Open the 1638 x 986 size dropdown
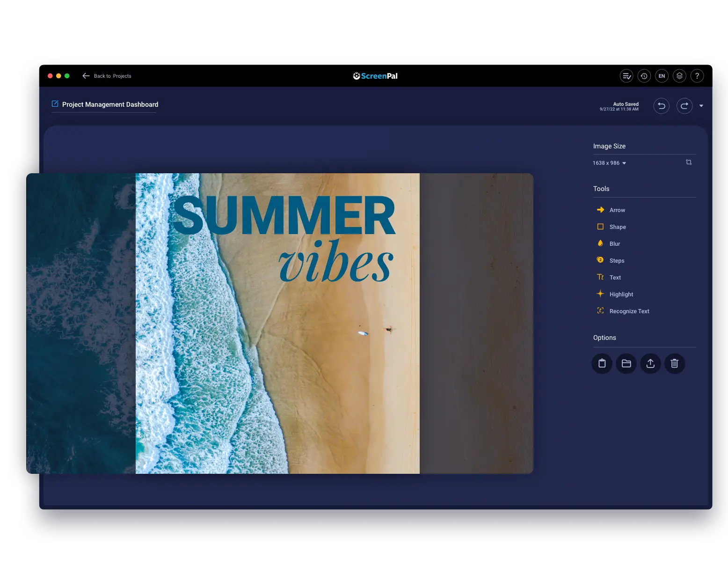This screenshot has width=728, height=574. [x=609, y=163]
